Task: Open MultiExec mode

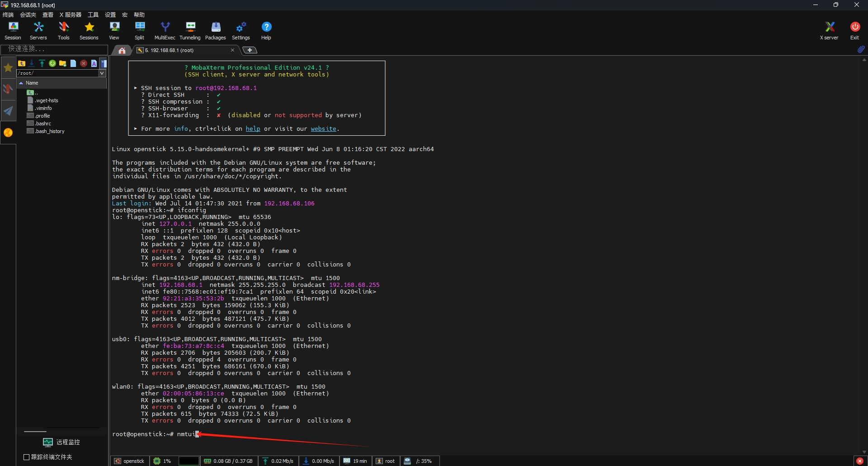Action: tap(165, 31)
